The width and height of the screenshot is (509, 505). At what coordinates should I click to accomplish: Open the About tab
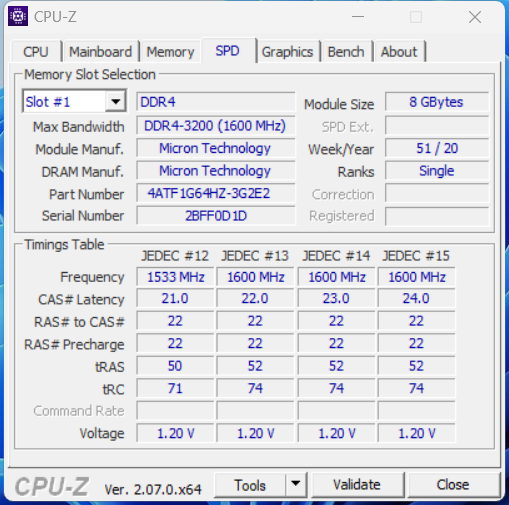pyautogui.click(x=399, y=52)
